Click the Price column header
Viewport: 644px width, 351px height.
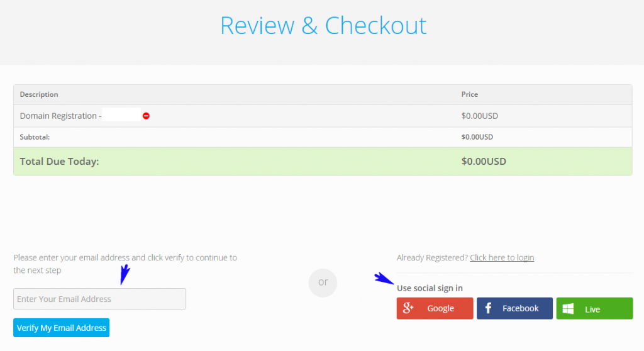469,94
